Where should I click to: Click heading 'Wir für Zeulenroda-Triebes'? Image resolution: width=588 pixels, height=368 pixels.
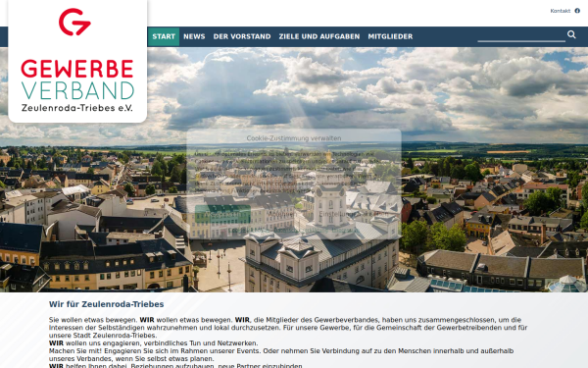coord(106,304)
